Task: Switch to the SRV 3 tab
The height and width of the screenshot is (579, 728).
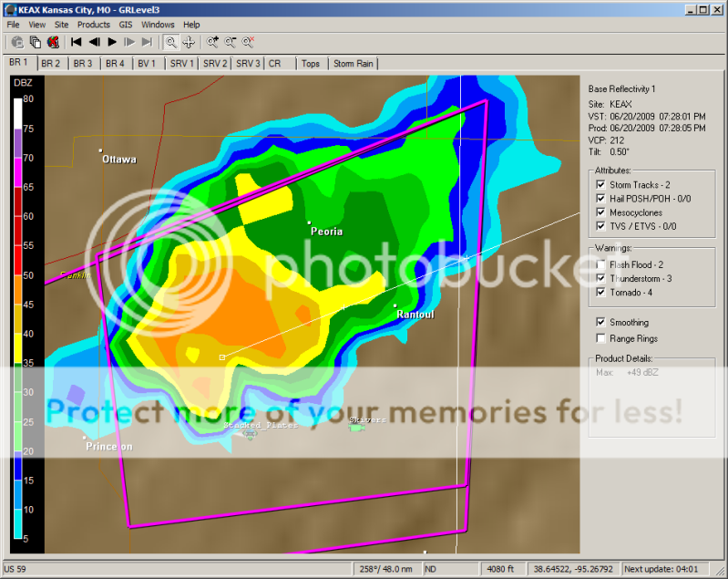Action: [248, 64]
